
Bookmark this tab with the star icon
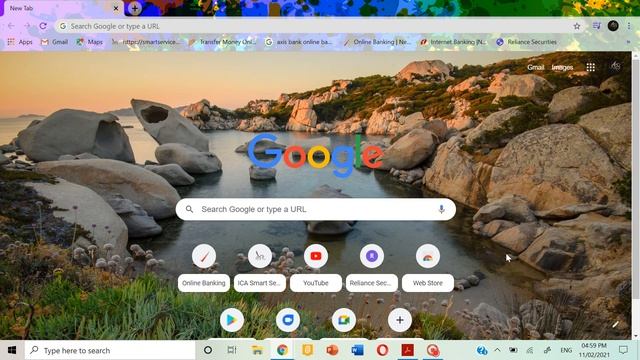coord(577,26)
